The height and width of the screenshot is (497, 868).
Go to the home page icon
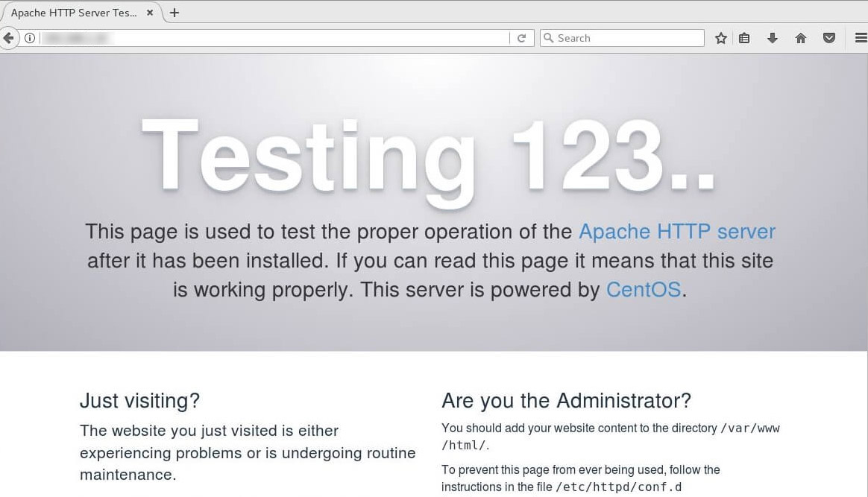(800, 38)
